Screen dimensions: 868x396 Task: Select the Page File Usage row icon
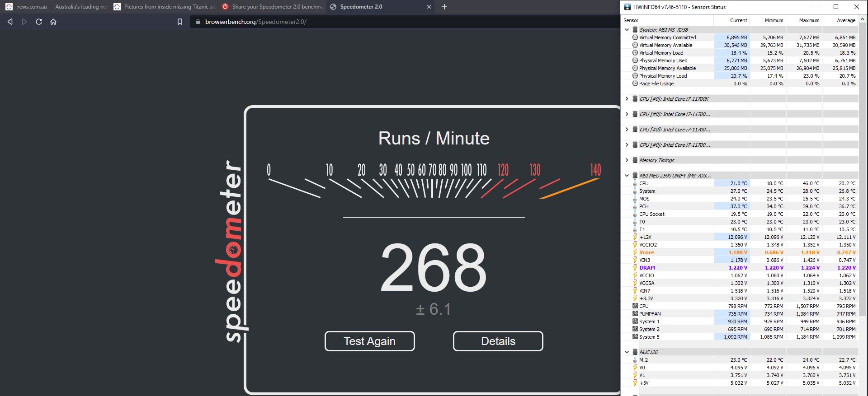635,84
